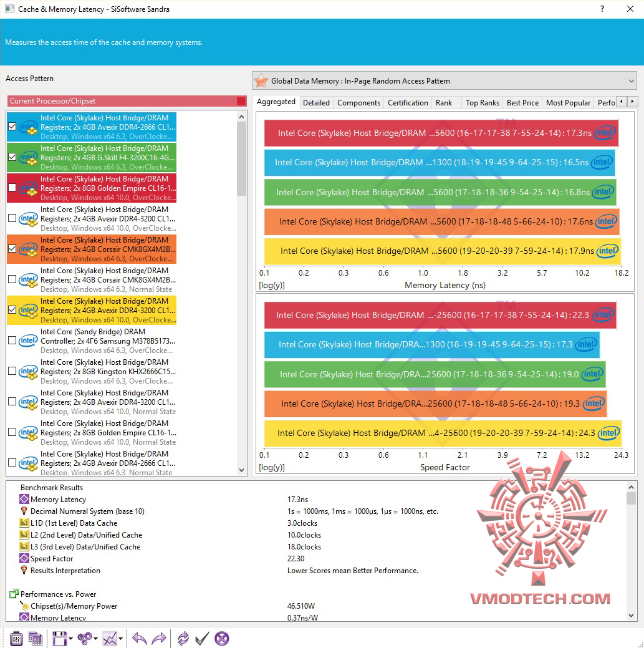This screenshot has width=644, height=648.
Task: Click the 46.510W chipset power value
Action: 300,606
